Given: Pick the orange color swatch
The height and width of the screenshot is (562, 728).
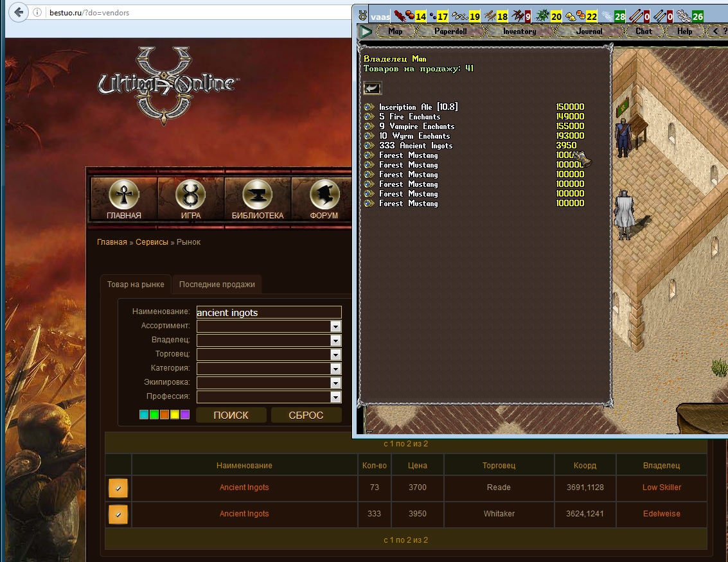Looking at the screenshot, I should pos(164,414).
